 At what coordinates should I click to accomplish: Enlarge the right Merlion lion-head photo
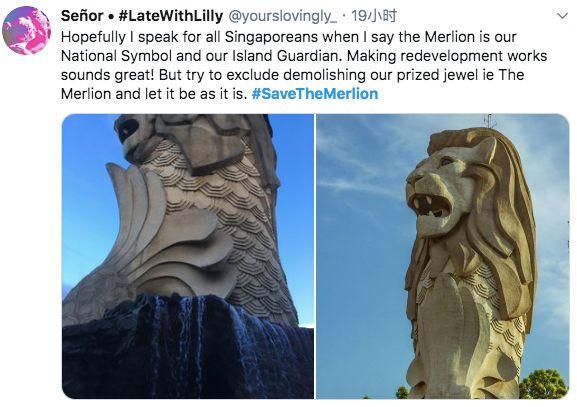pos(443,256)
